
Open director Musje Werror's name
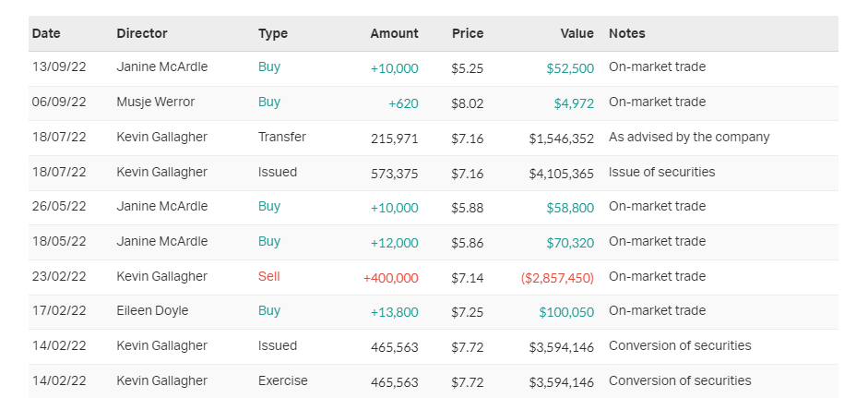click(156, 103)
